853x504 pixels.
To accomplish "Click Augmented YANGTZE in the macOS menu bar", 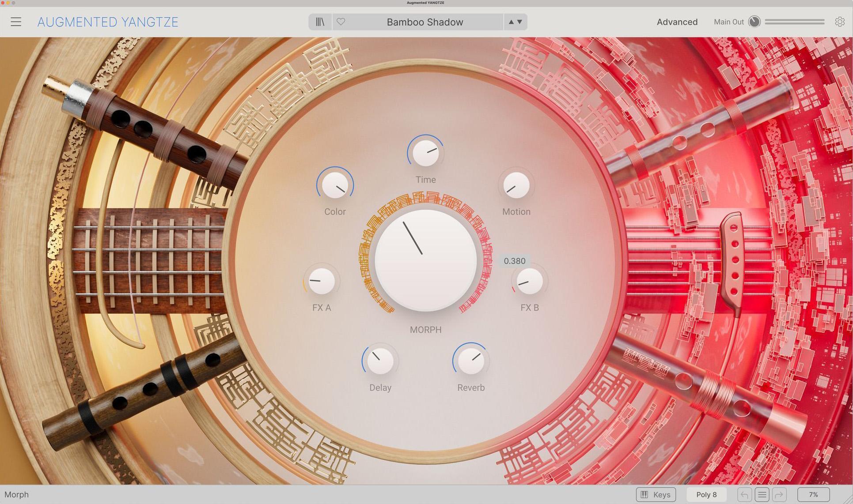I will coord(425,3).
